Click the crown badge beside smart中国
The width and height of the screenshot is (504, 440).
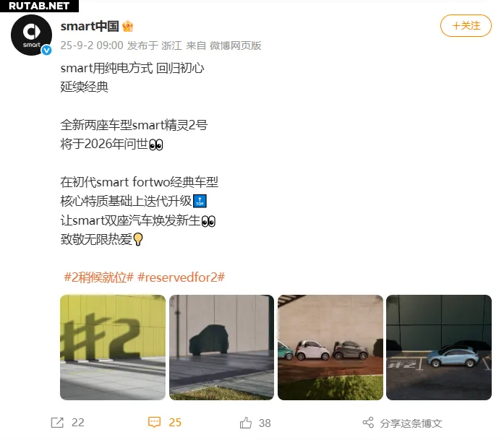(x=127, y=26)
